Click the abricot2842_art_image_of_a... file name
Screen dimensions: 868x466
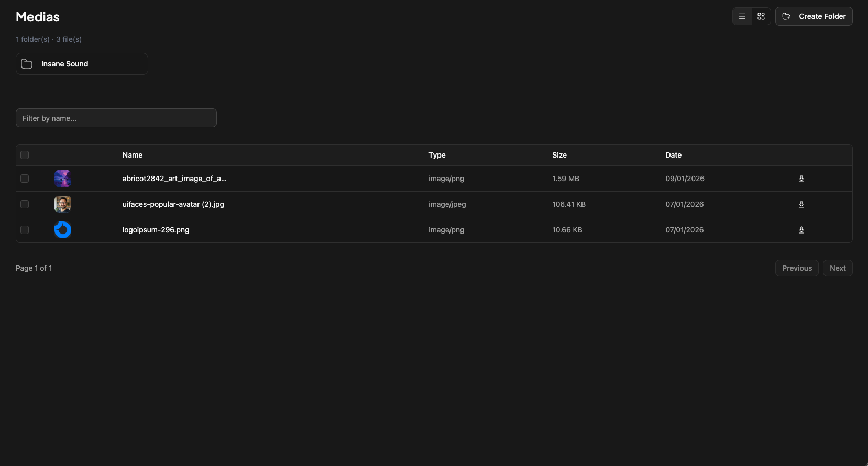pos(174,179)
